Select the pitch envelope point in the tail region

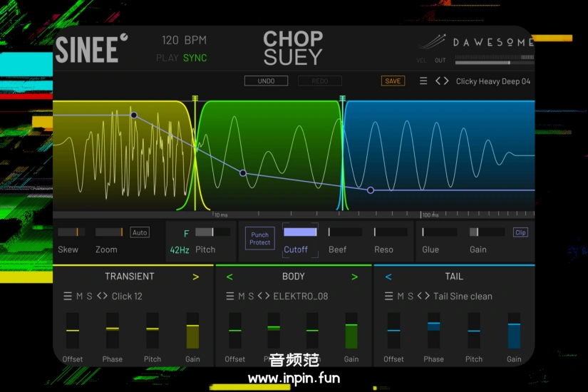tap(371, 190)
